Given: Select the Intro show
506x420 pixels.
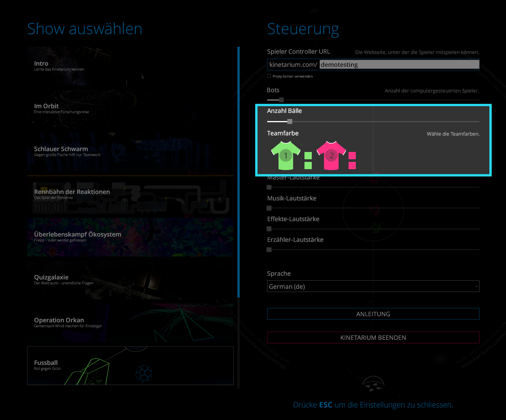Looking at the screenshot, I should [130, 66].
